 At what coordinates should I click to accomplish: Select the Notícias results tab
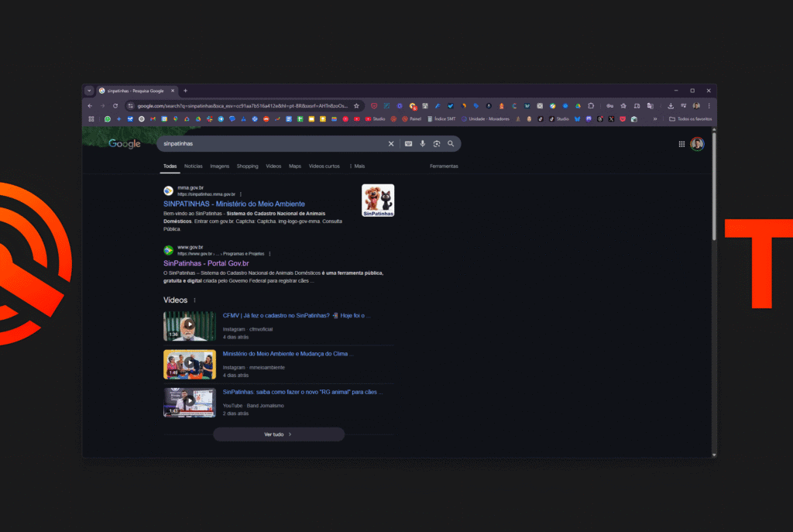(194, 166)
